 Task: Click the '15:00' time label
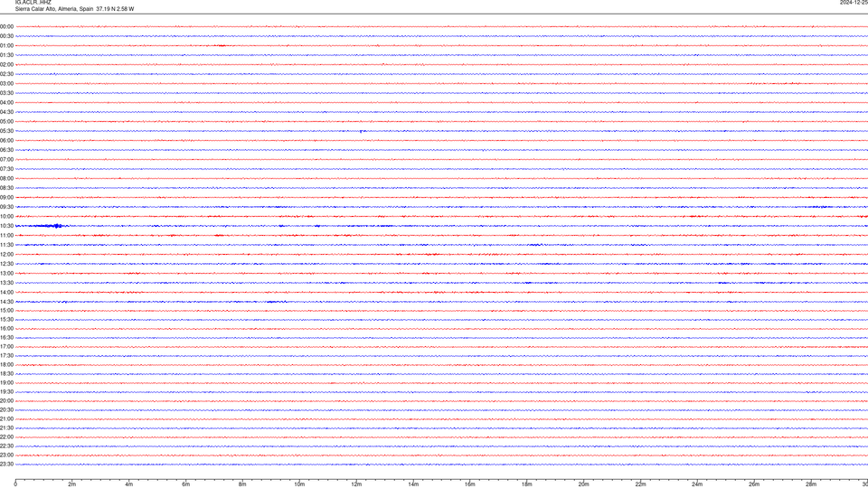click(6, 310)
